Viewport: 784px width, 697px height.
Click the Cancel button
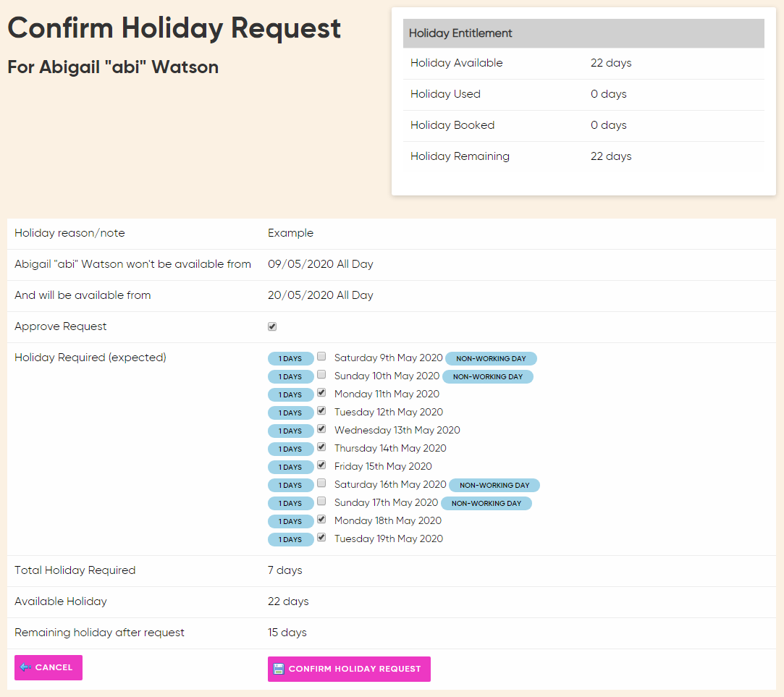[x=48, y=667]
